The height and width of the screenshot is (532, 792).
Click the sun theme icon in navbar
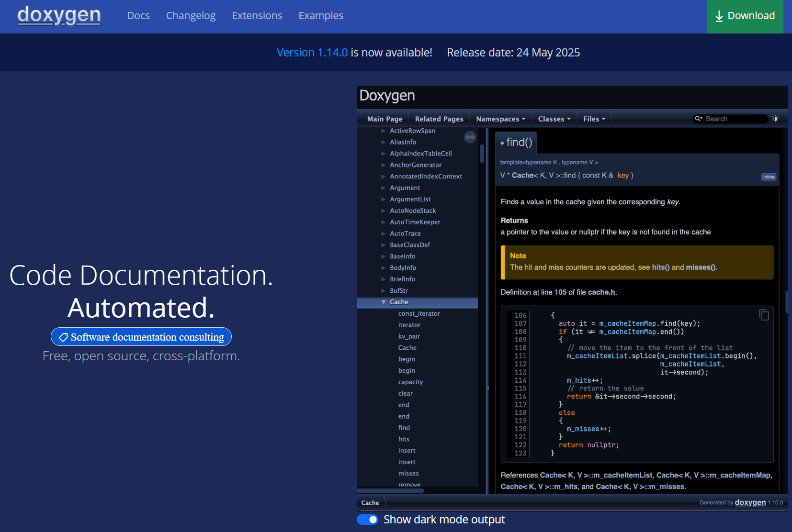775,119
